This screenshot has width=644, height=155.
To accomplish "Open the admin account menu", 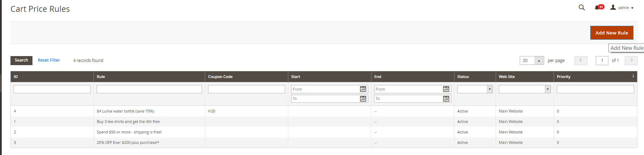I will (x=622, y=7).
